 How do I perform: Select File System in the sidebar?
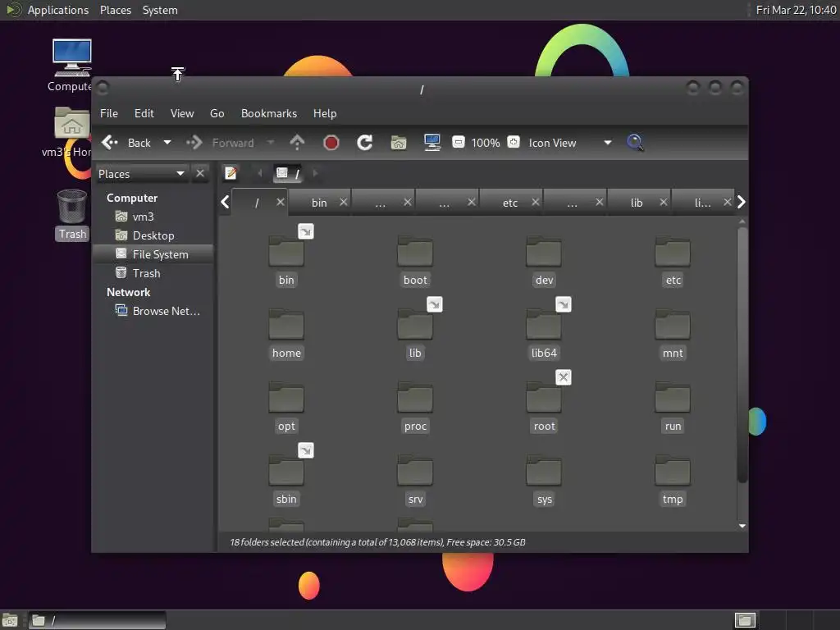pyautogui.click(x=153, y=254)
